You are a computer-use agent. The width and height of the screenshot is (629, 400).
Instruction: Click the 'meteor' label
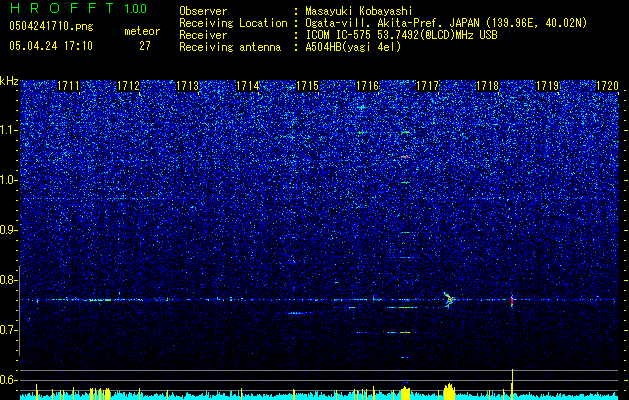(142, 31)
